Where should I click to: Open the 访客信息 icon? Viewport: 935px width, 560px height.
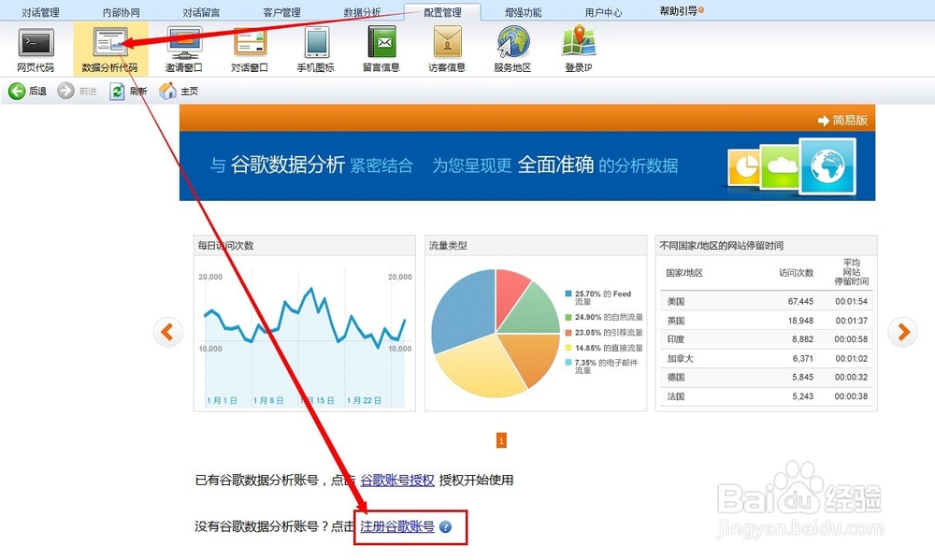pos(447,50)
